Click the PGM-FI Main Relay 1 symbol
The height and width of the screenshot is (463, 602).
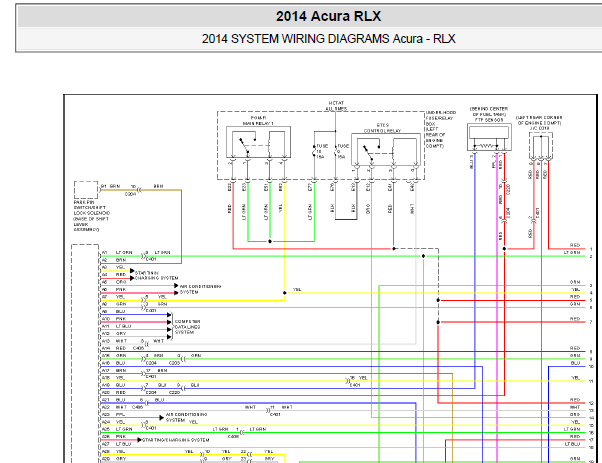pos(258,142)
